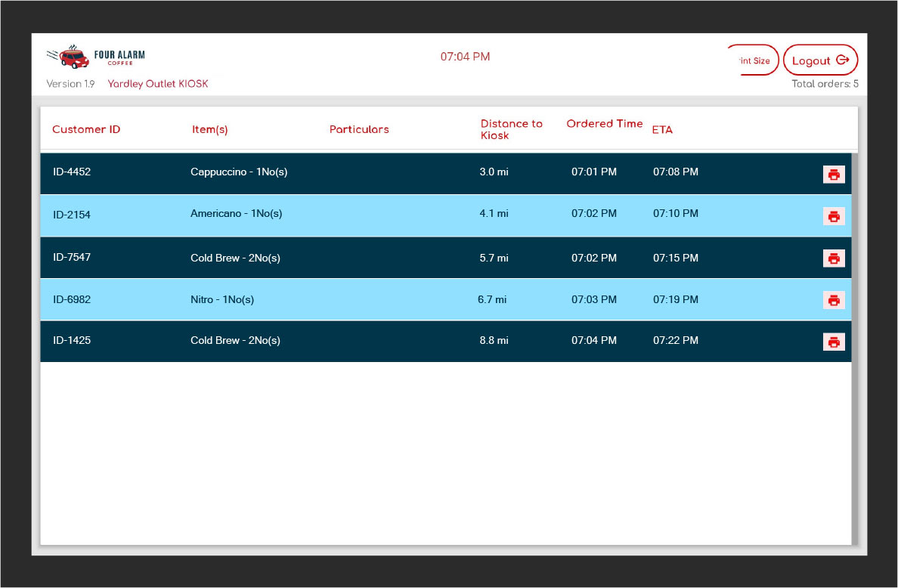Screen dimensions: 898x588
Task: Click the Item(s) column header
Action: pos(209,129)
